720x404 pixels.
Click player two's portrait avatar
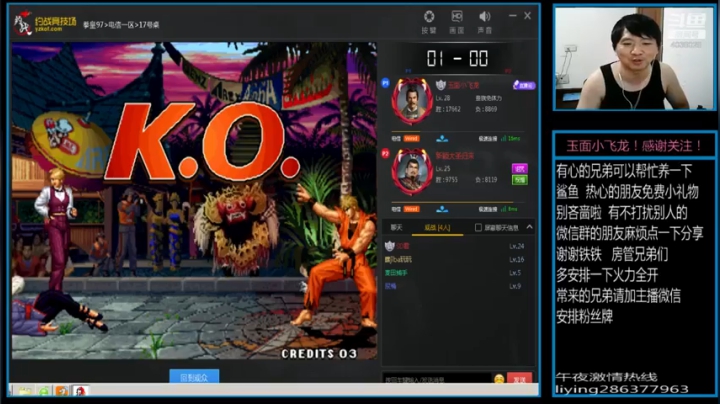(411, 173)
